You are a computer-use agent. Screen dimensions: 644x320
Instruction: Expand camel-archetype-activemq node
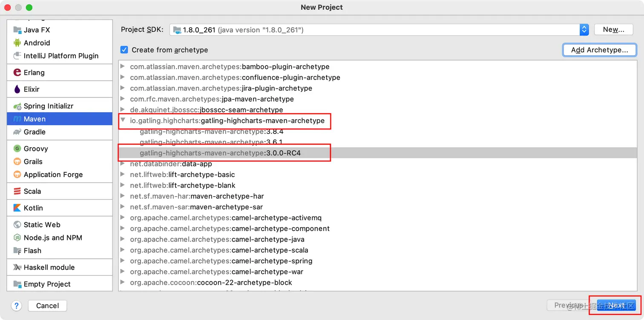pyautogui.click(x=123, y=218)
